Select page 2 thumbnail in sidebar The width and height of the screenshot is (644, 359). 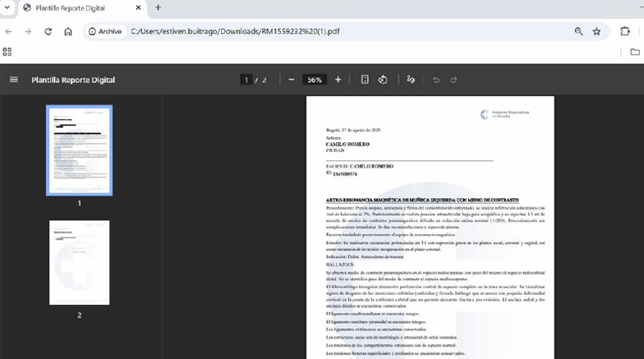coord(79,262)
